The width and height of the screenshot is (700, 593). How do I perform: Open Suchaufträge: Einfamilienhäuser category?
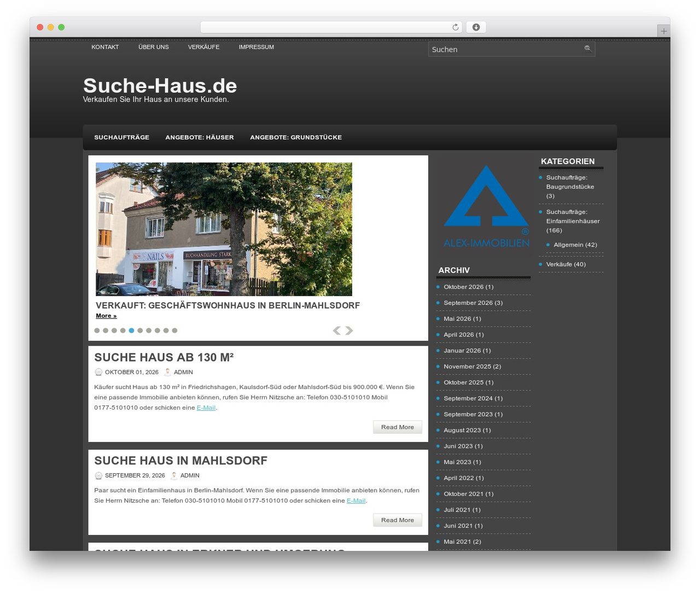point(573,221)
